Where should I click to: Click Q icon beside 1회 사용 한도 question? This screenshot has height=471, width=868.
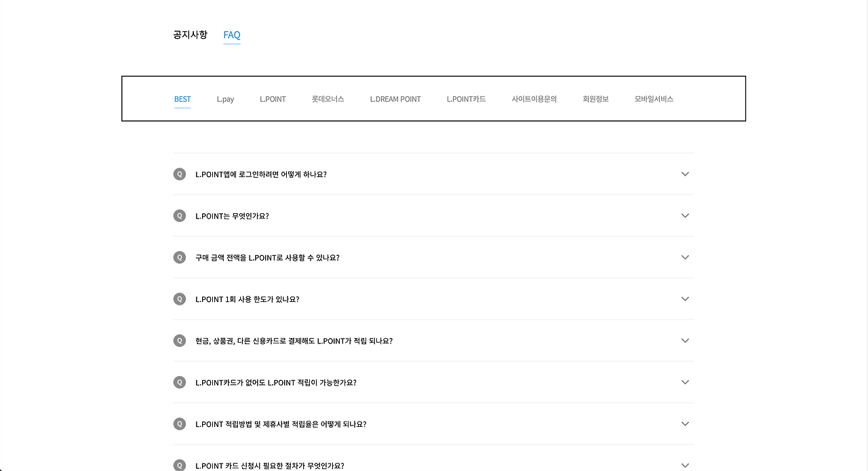(180, 299)
